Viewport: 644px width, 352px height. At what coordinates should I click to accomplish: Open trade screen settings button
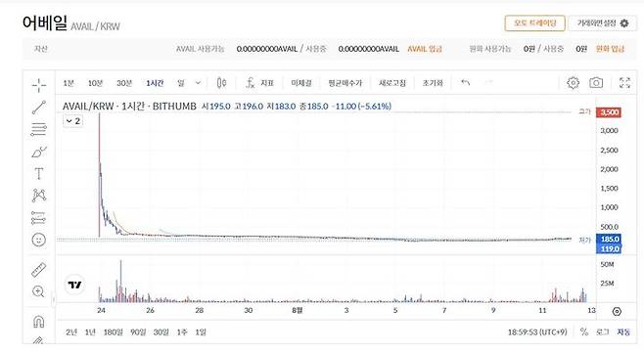click(x=603, y=22)
